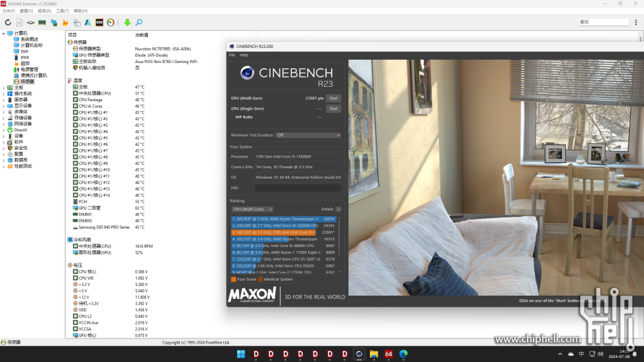The image size is (644, 362).
Task: Show hidden system tray icons chevron
Action: tap(560, 354)
